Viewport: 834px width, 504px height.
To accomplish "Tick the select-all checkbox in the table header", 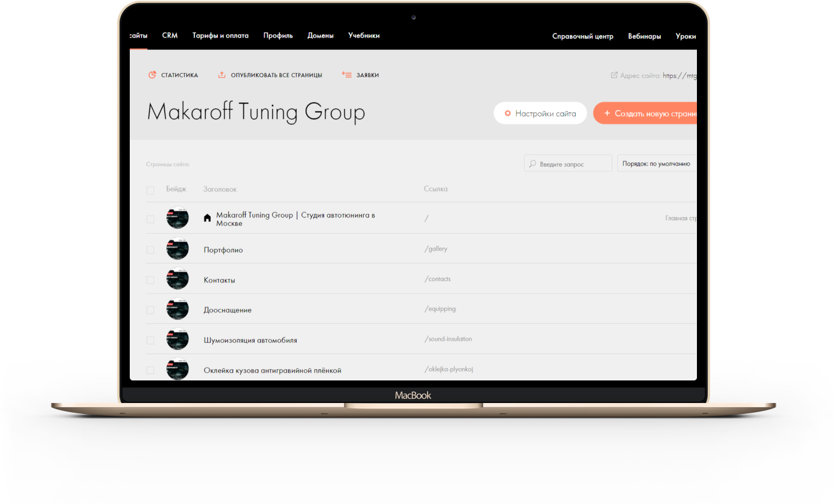I will [150, 191].
